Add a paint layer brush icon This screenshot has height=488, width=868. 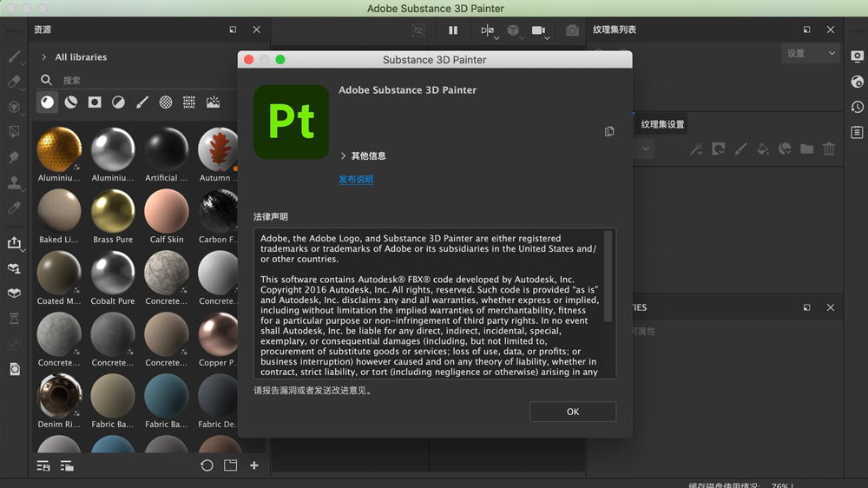click(740, 148)
